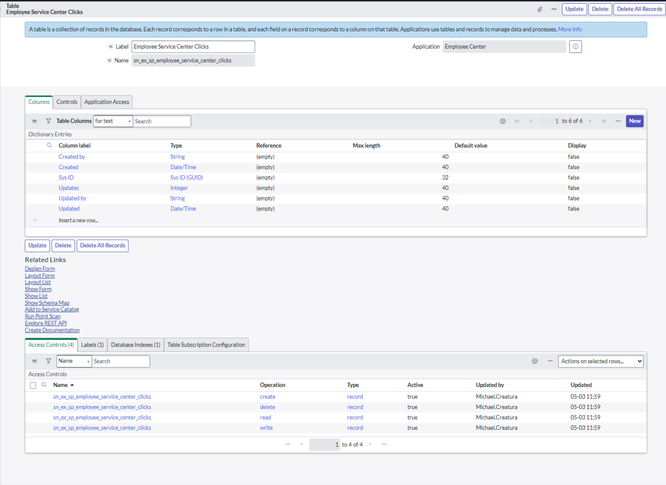Open Name search field dropdown in Access Controls
Viewport: 666px width, 485px height.
coord(74,361)
